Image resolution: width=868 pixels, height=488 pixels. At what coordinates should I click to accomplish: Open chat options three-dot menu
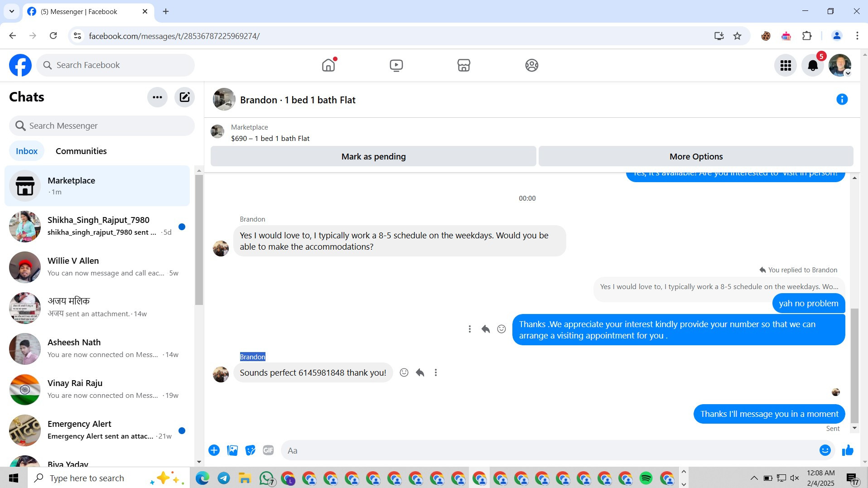(157, 97)
